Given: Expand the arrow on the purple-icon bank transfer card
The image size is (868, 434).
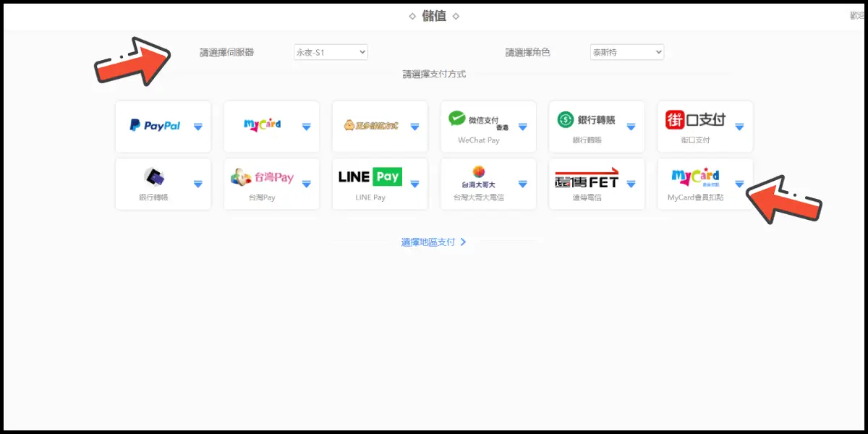Looking at the screenshot, I should (198, 184).
